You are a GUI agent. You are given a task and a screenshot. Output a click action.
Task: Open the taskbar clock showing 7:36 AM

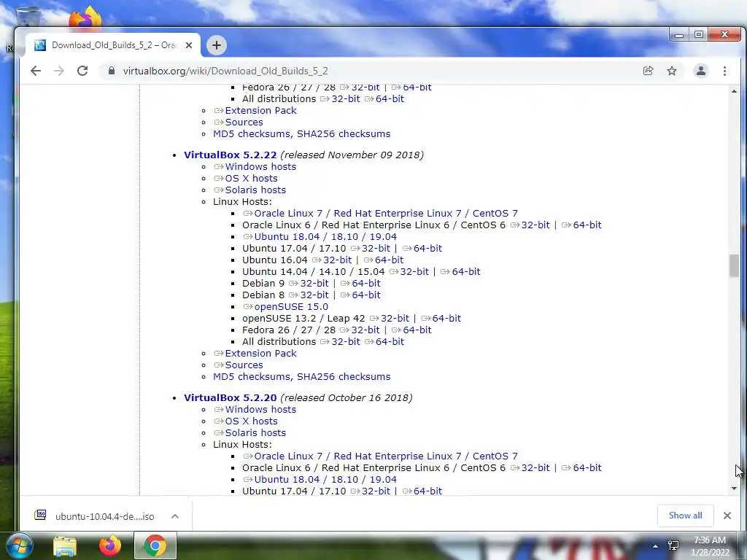[x=710, y=546]
